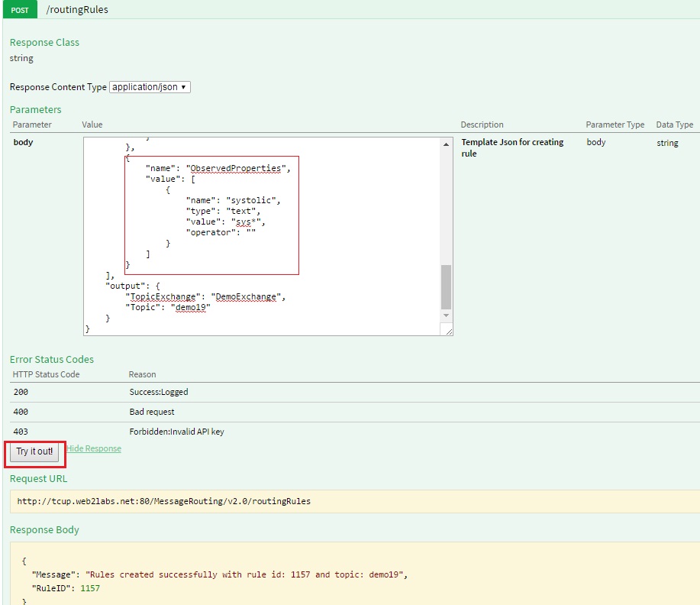Viewport: 700px width, 605px height.
Task: Click the Parameters section heading
Action: (x=36, y=109)
